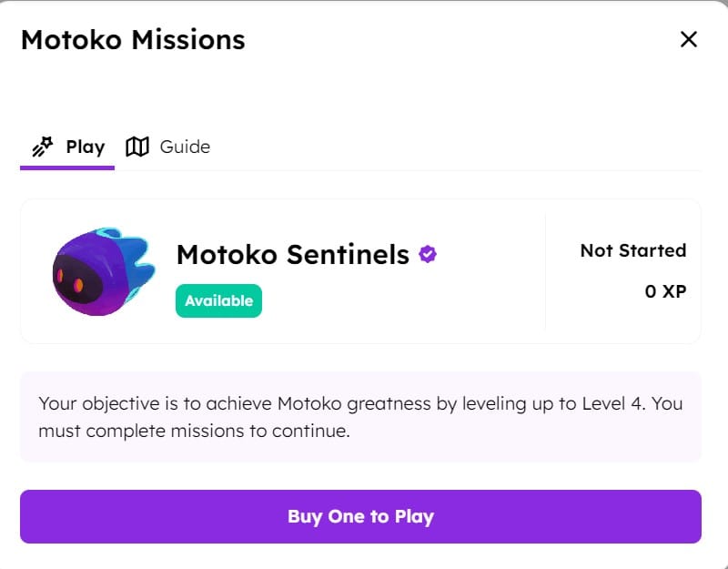Click the Not Started status label
The image size is (728, 569).
point(632,250)
